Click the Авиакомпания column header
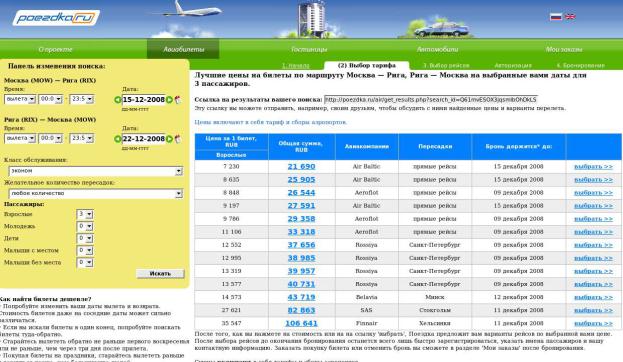Image resolution: width=623 pixels, height=362 pixels. click(x=366, y=147)
